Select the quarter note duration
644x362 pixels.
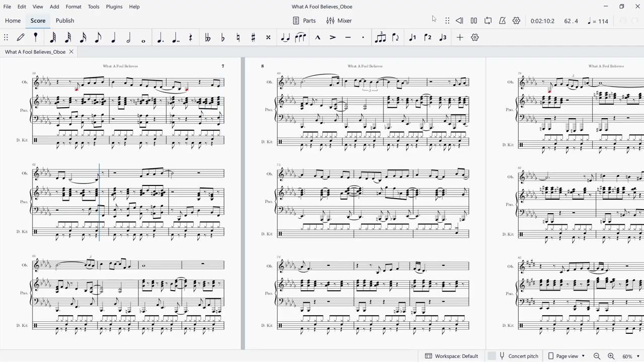click(113, 37)
